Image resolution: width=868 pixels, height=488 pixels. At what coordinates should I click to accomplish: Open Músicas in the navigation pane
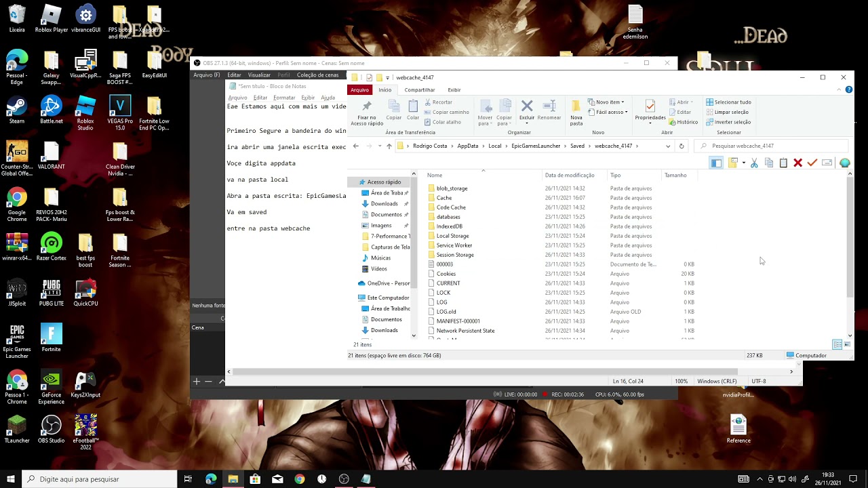point(380,258)
